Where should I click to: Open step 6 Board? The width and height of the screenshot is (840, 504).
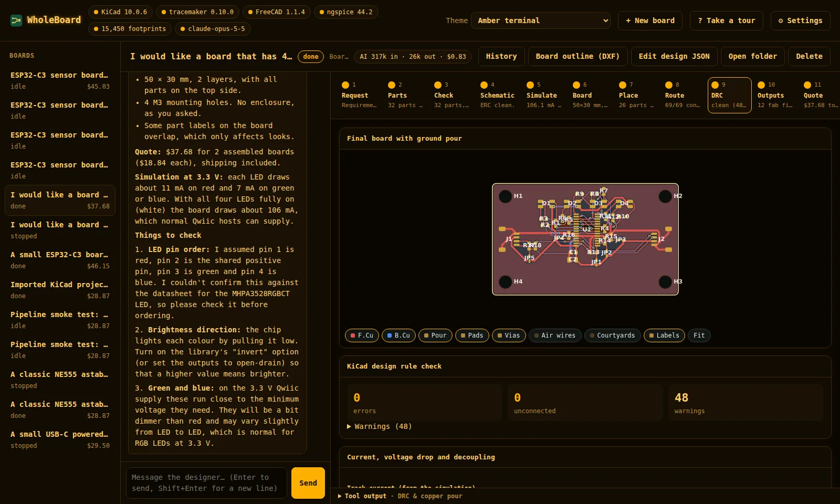click(590, 95)
